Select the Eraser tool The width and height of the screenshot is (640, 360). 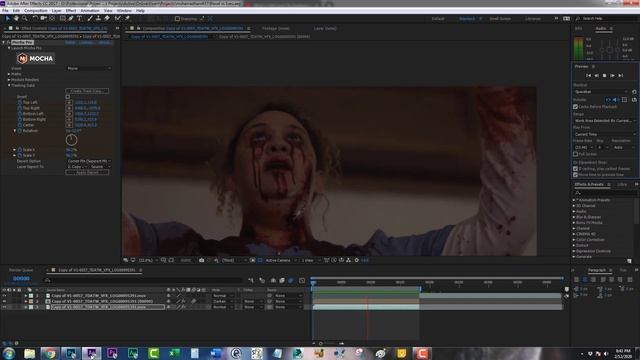click(107, 18)
